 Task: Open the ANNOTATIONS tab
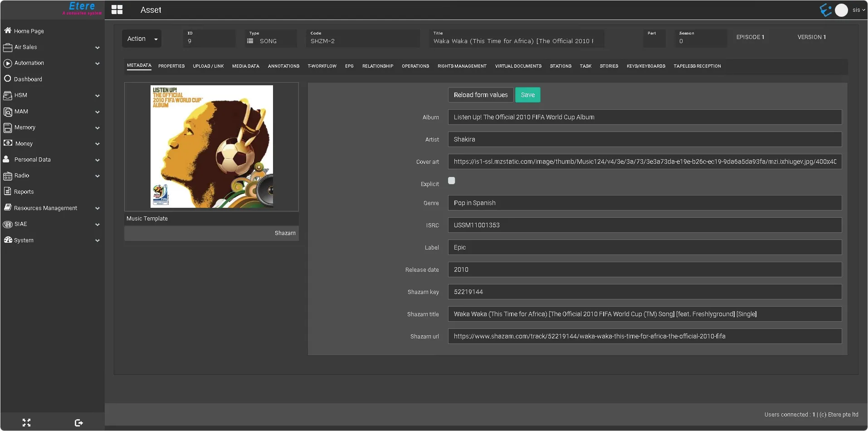tap(283, 66)
